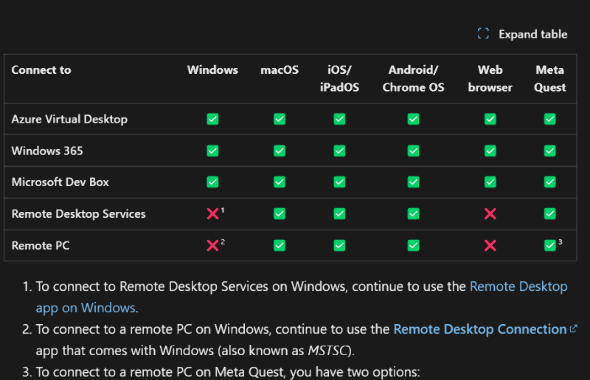Click the expand table brackets icon

coord(483,34)
